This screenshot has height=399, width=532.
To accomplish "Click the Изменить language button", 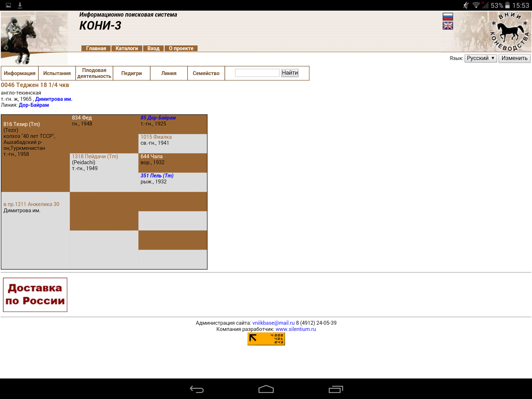I will click(x=514, y=58).
